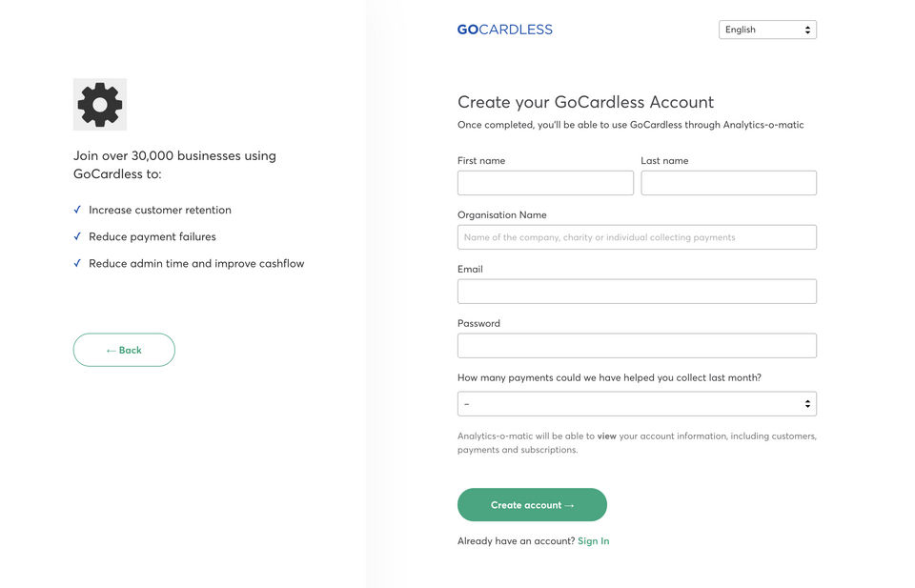Click the Create your GoCardless Account heading
This screenshot has height=588, width=915.
(585, 102)
